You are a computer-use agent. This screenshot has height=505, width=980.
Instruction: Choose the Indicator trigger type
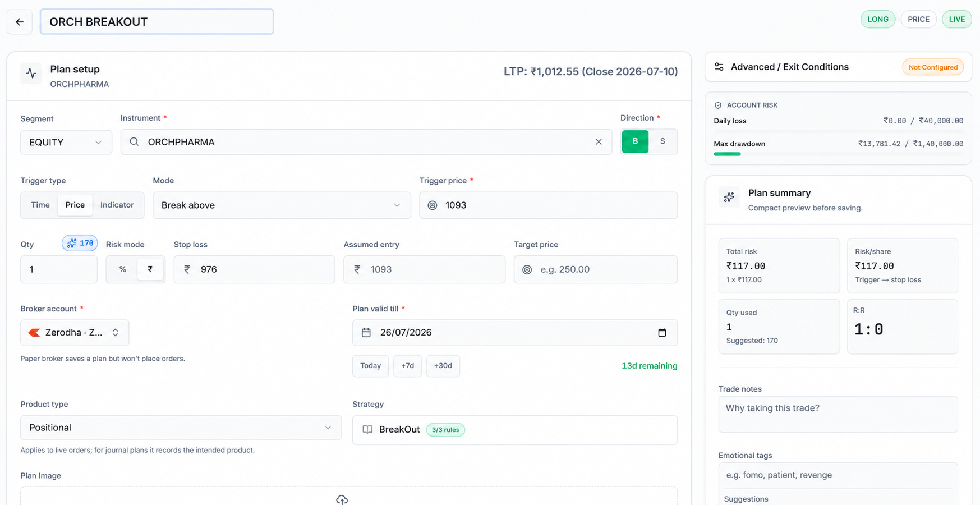[x=117, y=205]
